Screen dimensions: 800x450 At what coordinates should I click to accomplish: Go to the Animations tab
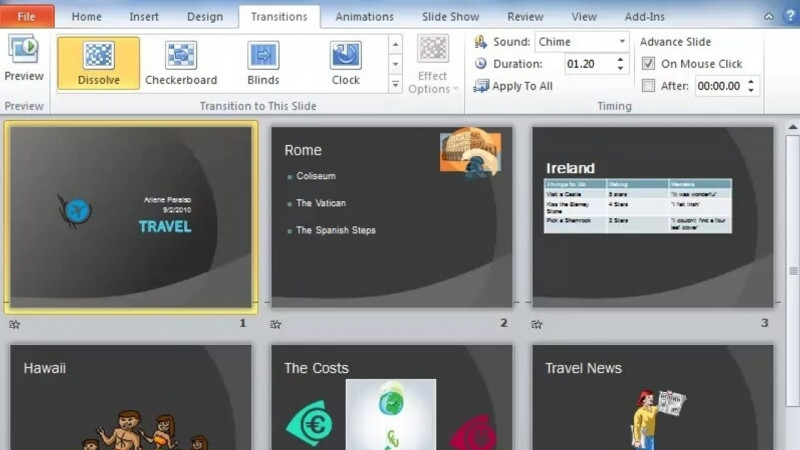364,16
